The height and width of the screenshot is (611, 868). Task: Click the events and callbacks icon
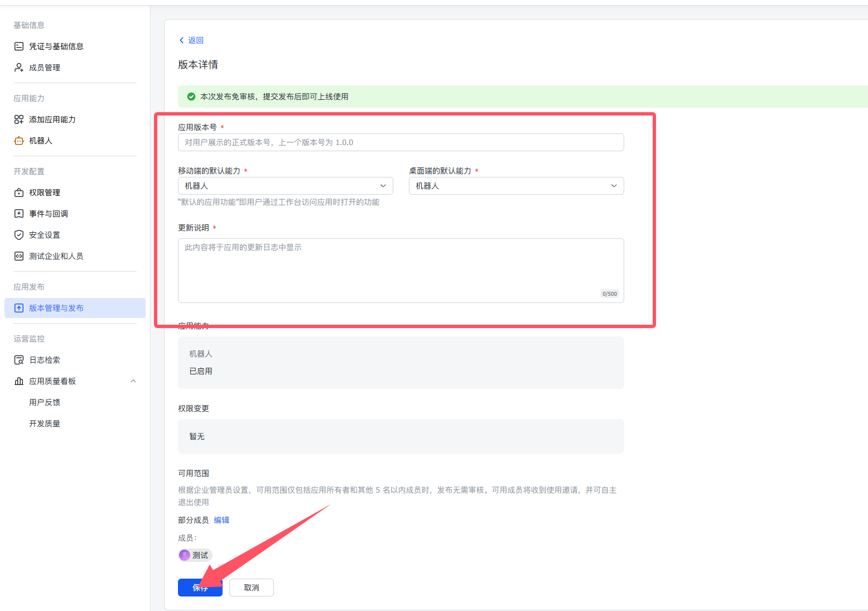[x=19, y=214]
